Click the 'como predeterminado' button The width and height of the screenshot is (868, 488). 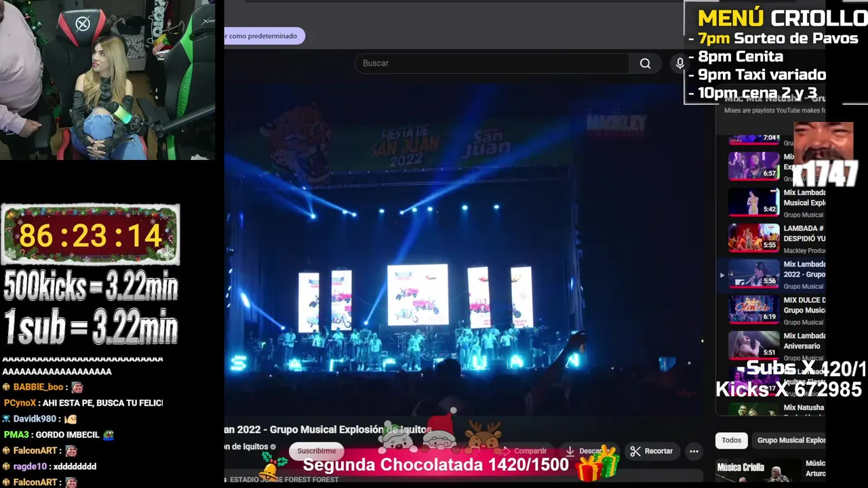tap(264, 36)
